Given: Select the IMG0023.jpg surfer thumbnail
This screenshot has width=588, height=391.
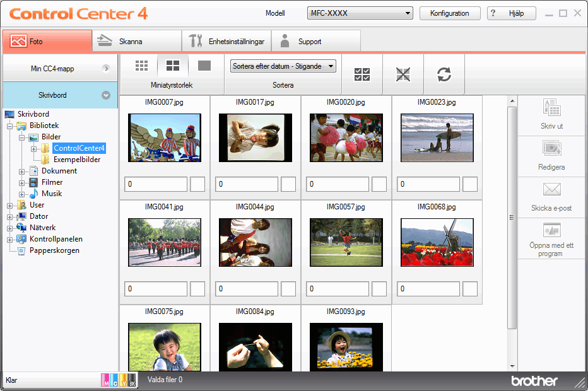Looking at the screenshot, I should [437, 138].
